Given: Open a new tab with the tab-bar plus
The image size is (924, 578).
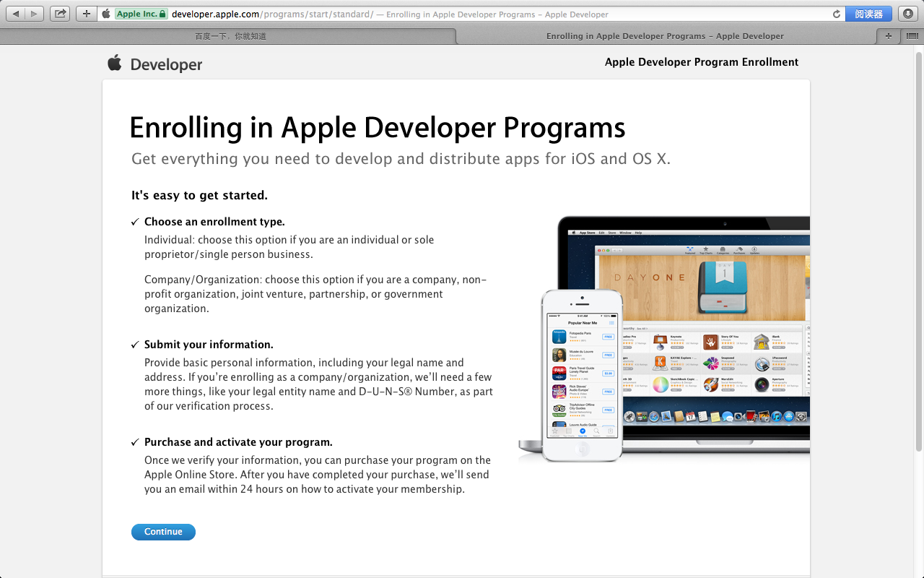Looking at the screenshot, I should point(889,36).
